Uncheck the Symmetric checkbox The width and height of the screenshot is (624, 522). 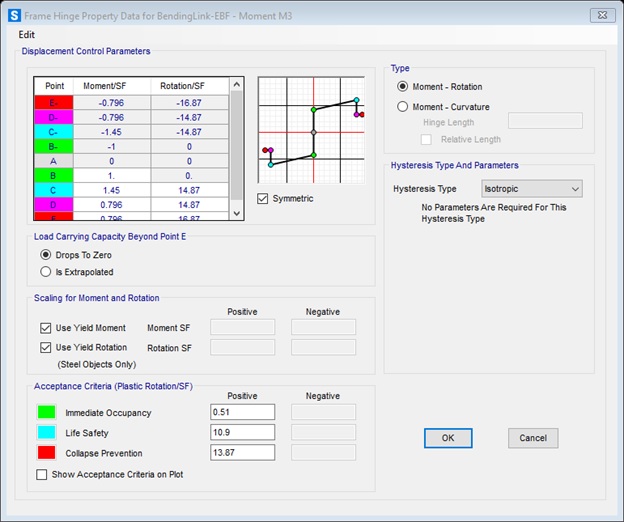tap(263, 198)
